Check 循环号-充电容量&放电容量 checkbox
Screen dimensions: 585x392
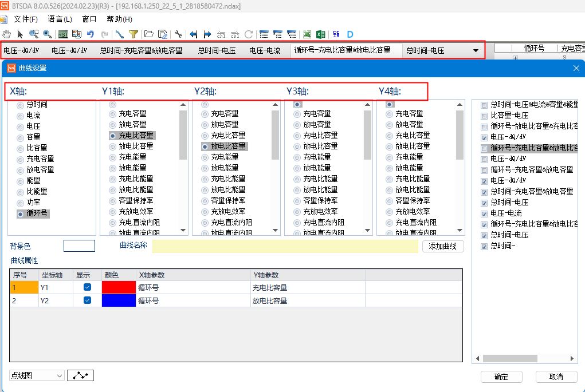484,171
